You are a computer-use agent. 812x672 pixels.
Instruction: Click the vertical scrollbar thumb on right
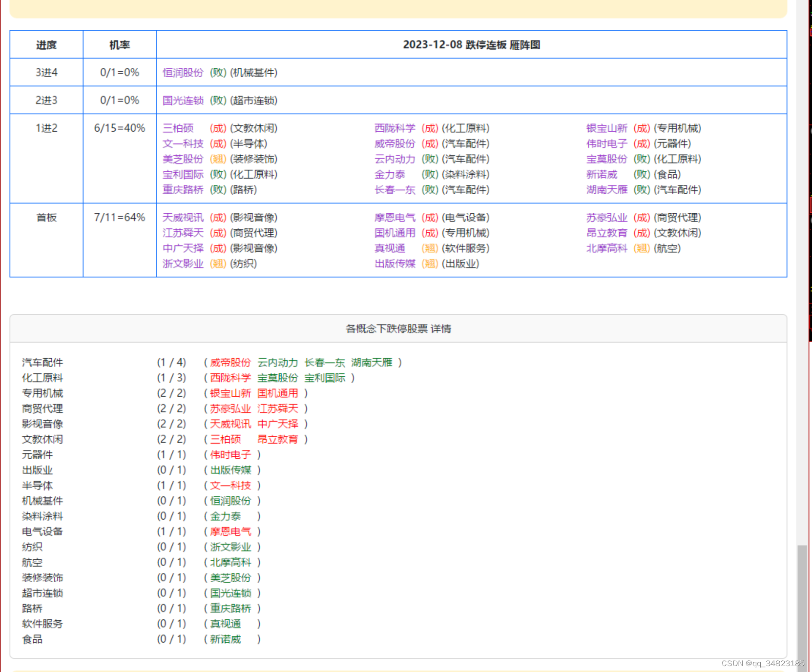(x=802, y=608)
